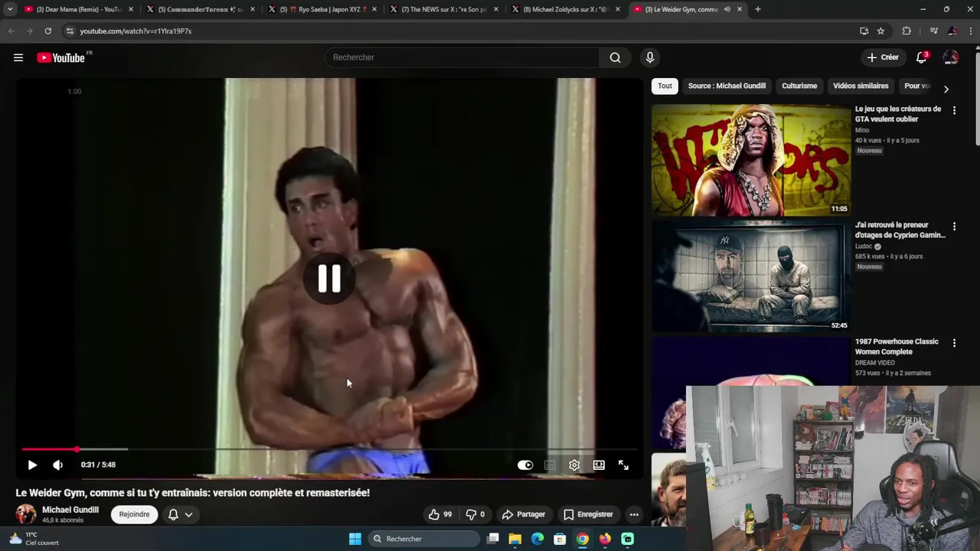Open the player settings gear
980x551 pixels.
pyautogui.click(x=574, y=465)
